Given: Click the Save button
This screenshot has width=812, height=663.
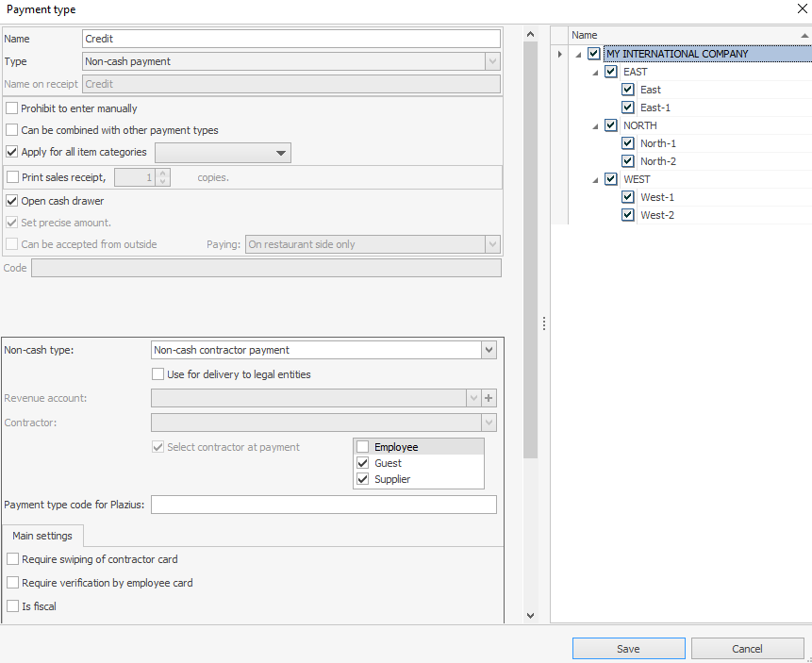Looking at the screenshot, I should coord(628,649).
